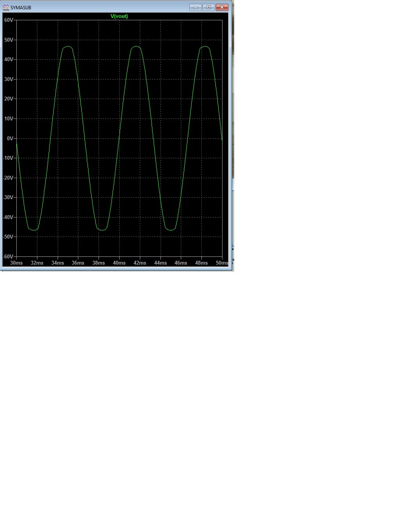
Task: Click the -50V vertical axis label
Action: tap(8, 237)
